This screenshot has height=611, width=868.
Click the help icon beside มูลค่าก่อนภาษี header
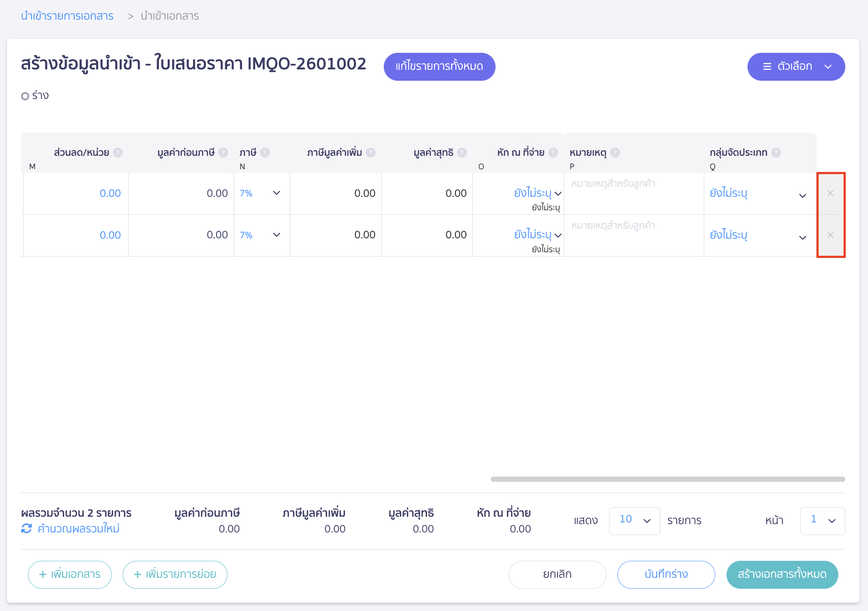coord(223,152)
